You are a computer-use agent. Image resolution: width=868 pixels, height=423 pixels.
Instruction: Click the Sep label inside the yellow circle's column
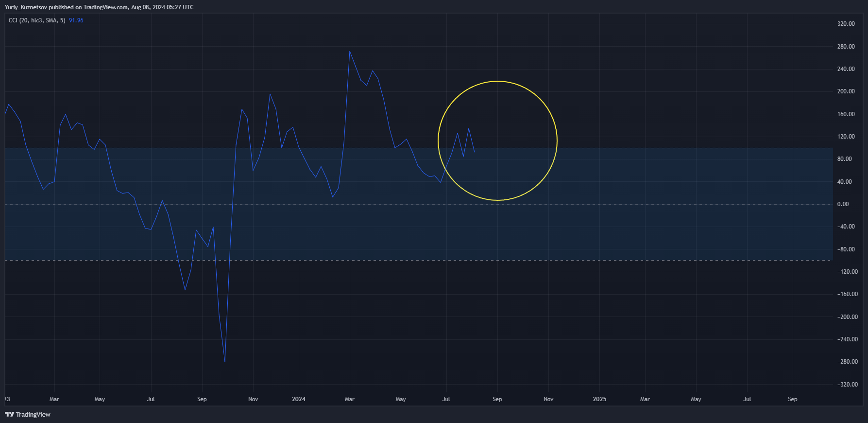(497, 399)
